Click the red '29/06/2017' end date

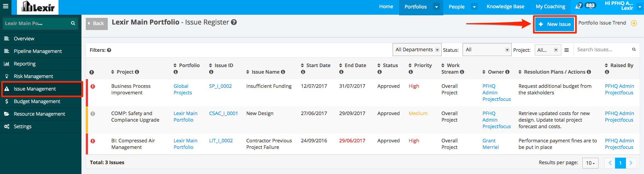point(352,141)
